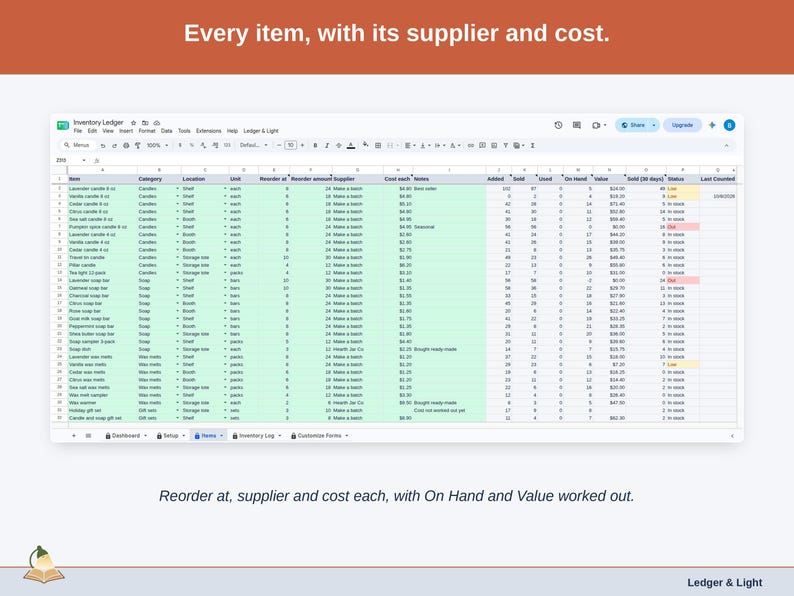Screen dimensions: 794x596
Task: Open the fill color bucket
Action: tap(365, 145)
